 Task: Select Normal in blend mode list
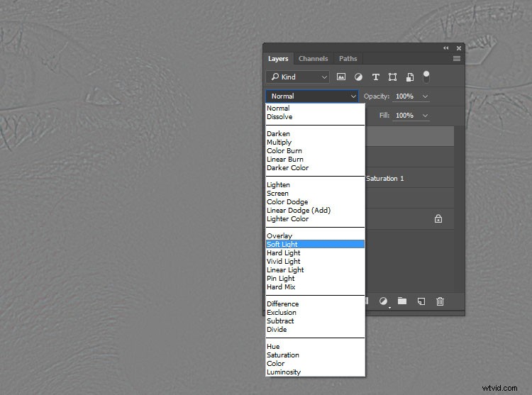tap(315, 109)
